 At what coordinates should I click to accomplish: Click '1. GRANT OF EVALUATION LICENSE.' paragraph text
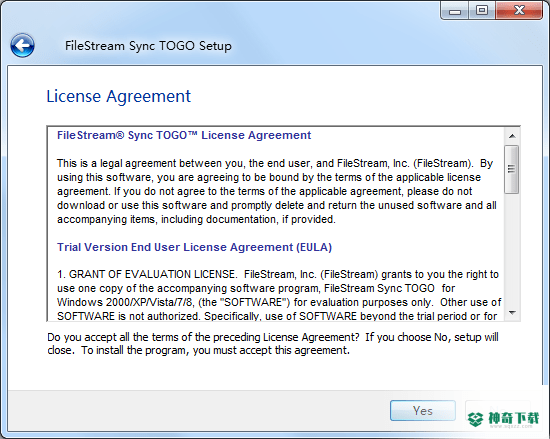[x=279, y=295]
